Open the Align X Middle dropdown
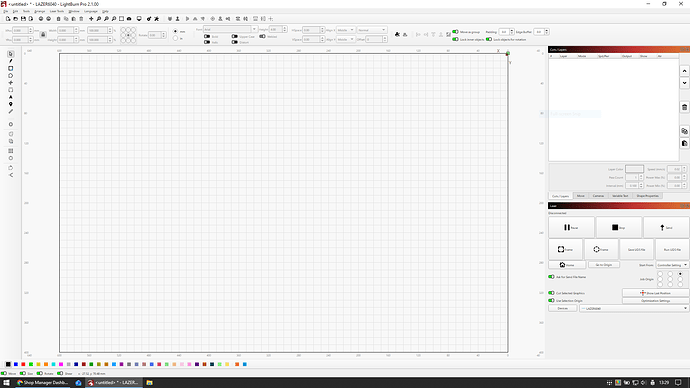Image resolution: width=690 pixels, height=388 pixels. tap(345, 30)
